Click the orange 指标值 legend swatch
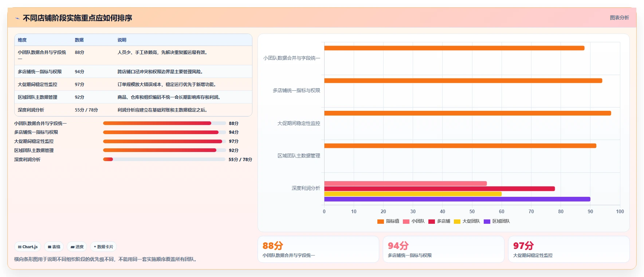This screenshot has height=277, width=644. pyautogui.click(x=381, y=221)
